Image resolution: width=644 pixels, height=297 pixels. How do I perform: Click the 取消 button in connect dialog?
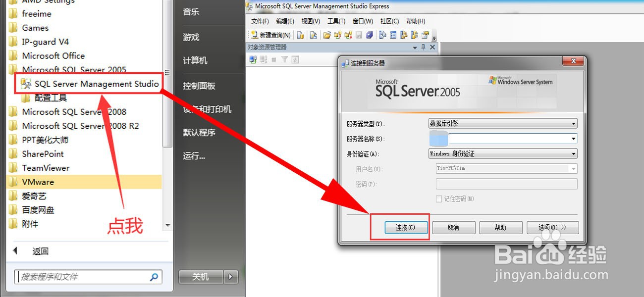(453, 227)
